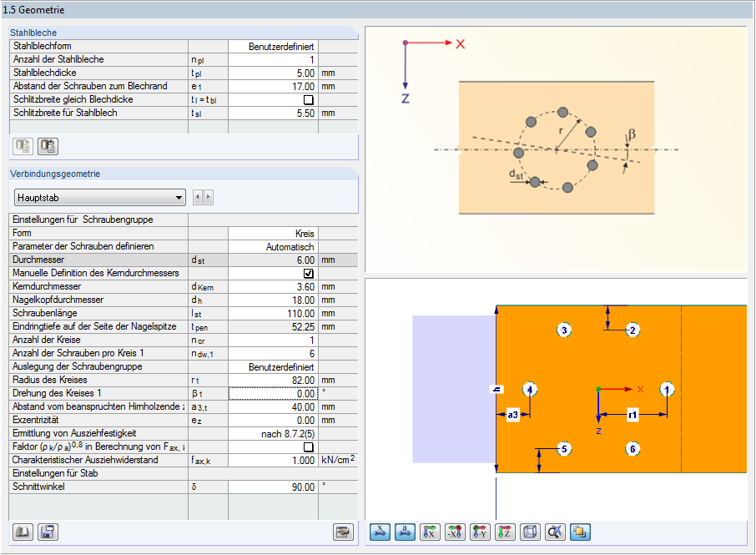Edit Radius des Kreises value 82.00

click(x=273, y=381)
